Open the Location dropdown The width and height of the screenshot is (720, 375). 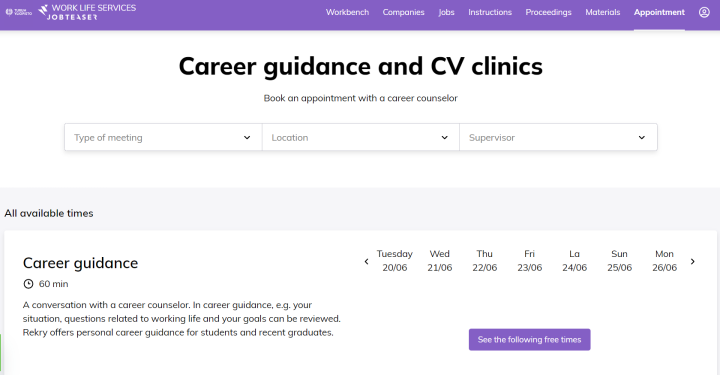click(360, 137)
